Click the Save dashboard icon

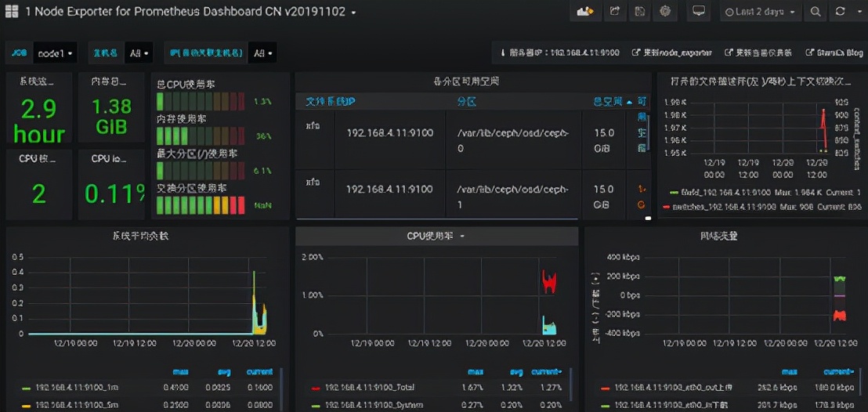click(639, 11)
